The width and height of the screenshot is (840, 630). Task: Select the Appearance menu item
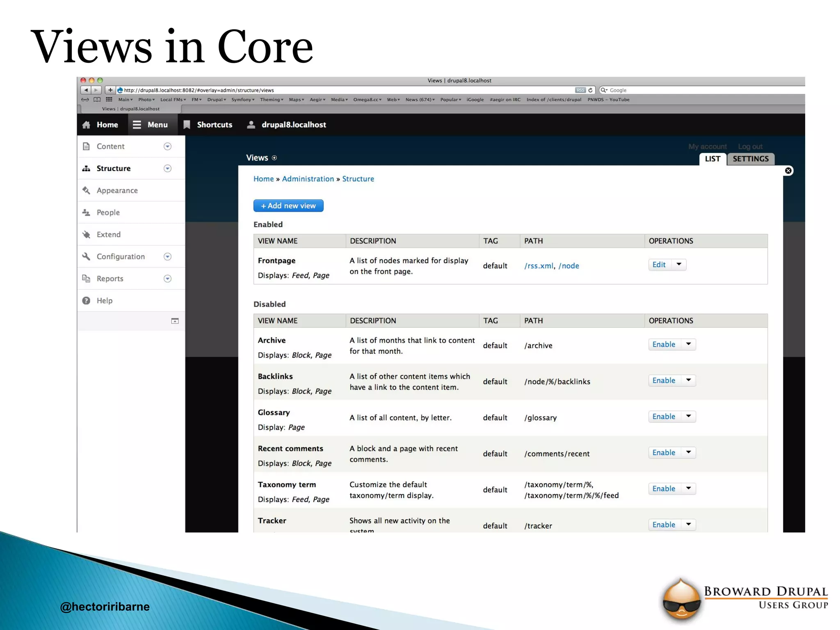pyautogui.click(x=117, y=191)
